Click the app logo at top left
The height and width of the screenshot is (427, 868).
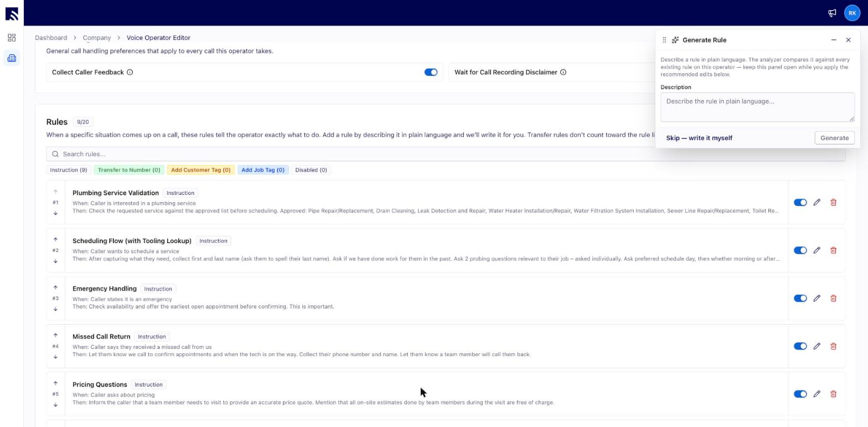coord(12,13)
